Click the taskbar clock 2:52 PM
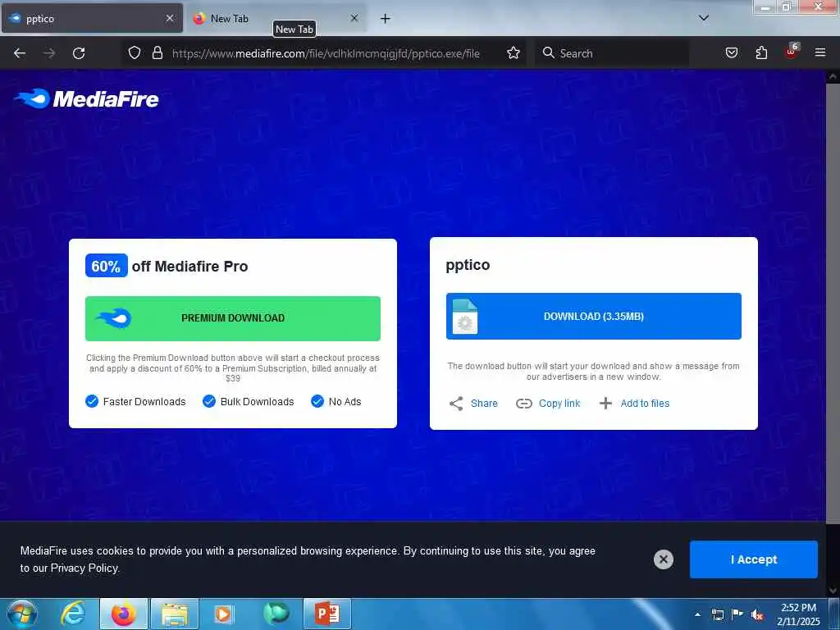The width and height of the screenshot is (840, 630). click(798, 608)
